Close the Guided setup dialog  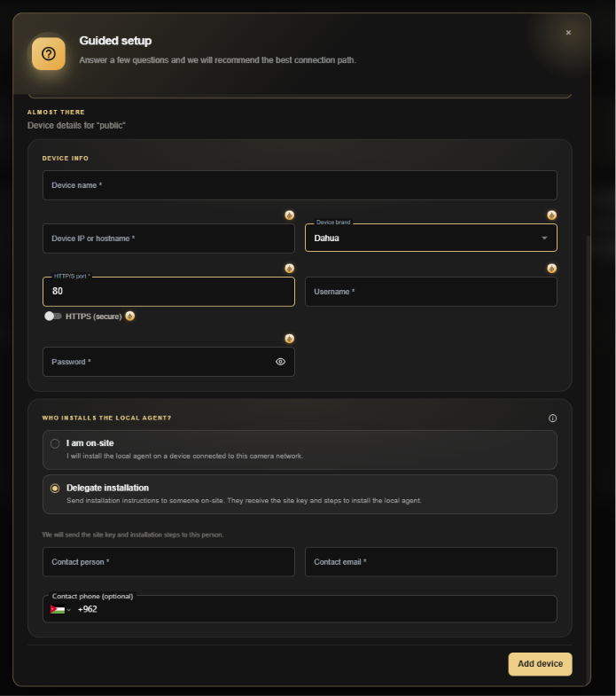pos(568,33)
